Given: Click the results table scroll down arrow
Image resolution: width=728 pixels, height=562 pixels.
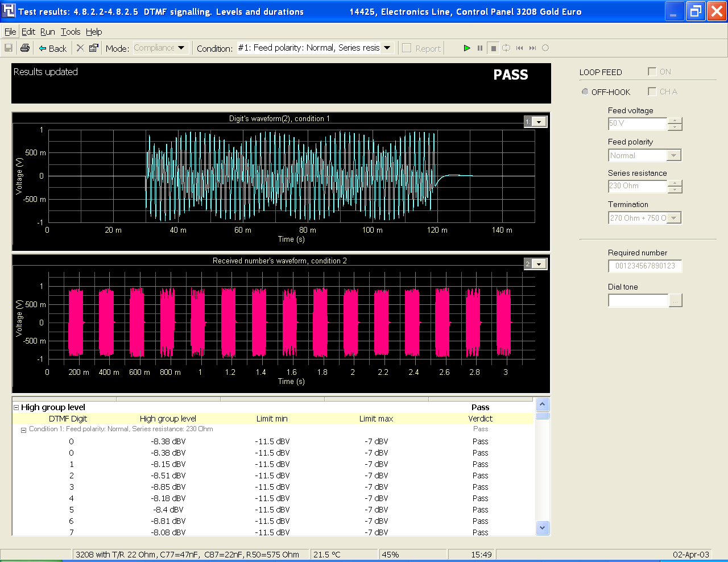Looking at the screenshot, I should point(543,528).
